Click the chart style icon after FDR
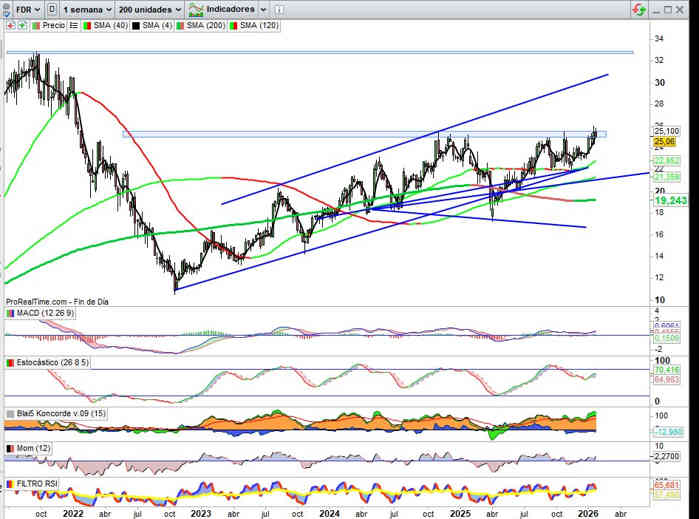 [53, 8]
